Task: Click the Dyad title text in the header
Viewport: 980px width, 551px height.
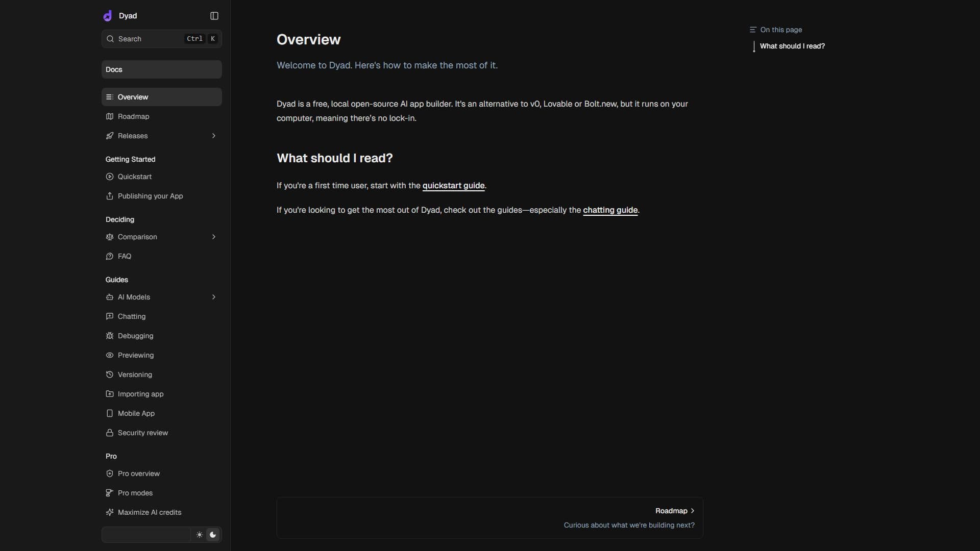Action: [x=128, y=16]
